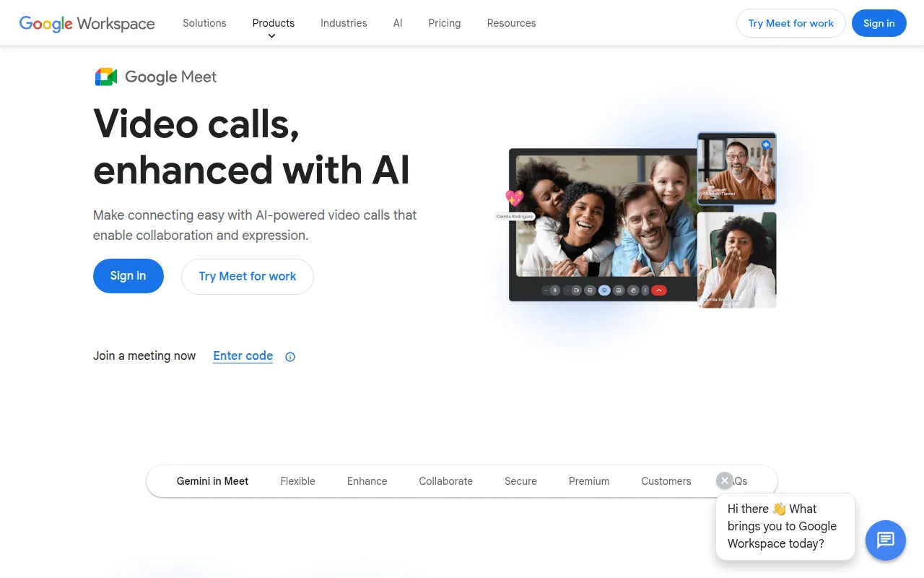The width and height of the screenshot is (924, 578).
Task: Click the woman blowing kiss video tile
Action: click(736, 260)
